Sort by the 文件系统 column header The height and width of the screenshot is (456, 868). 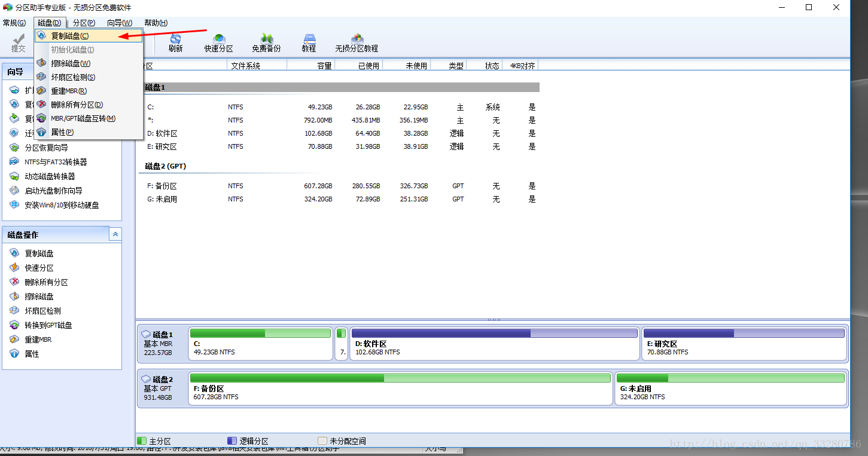point(257,66)
